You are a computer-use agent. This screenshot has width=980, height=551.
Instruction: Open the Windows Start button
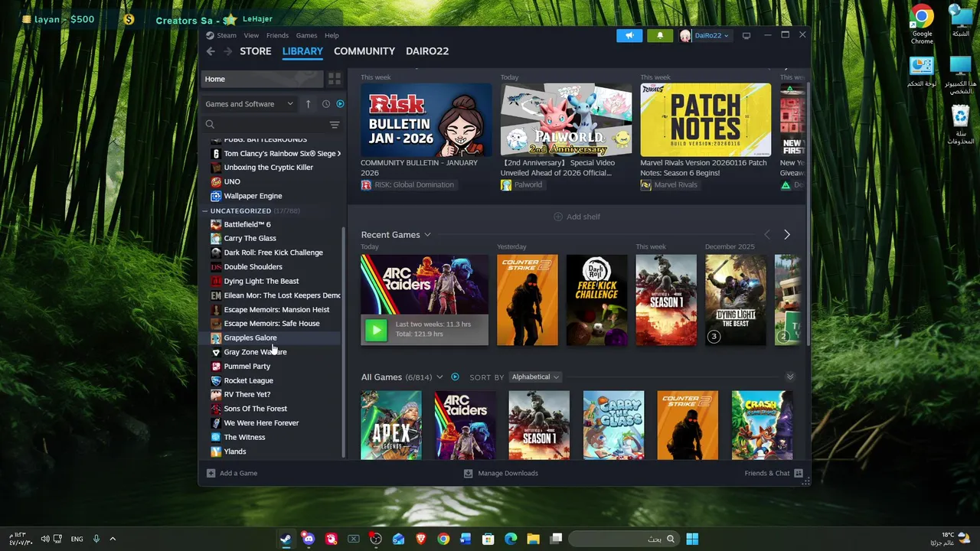[x=692, y=539]
